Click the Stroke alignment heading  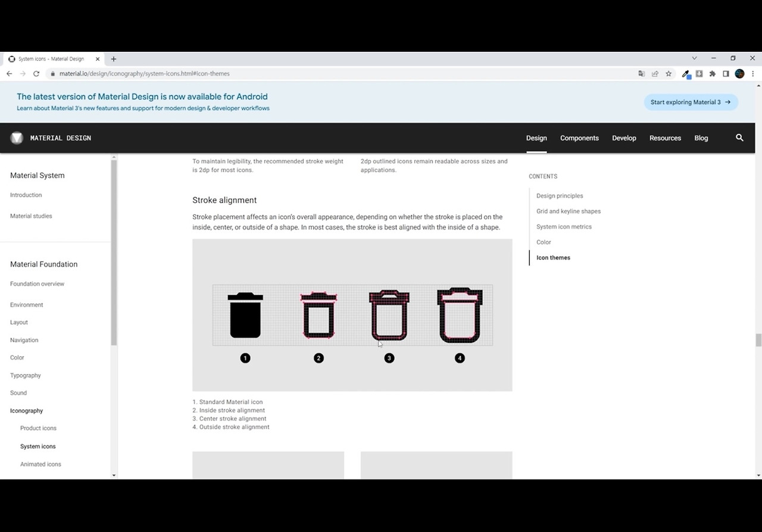[x=224, y=200]
